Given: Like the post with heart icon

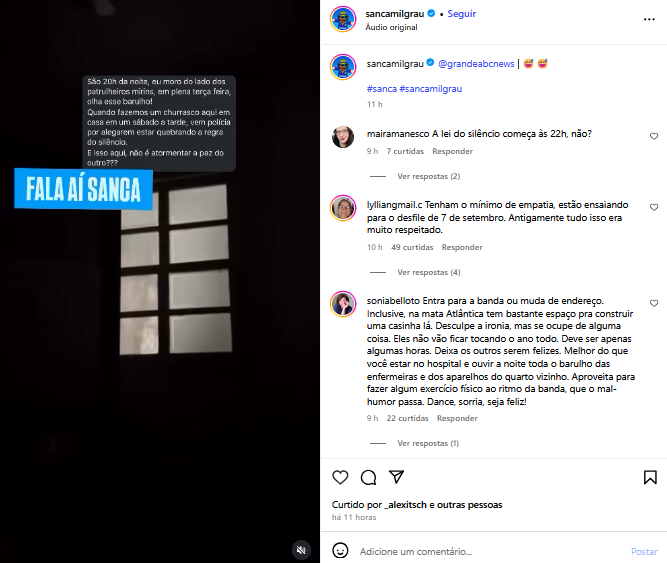Looking at the screenshot, I should click(340, 478).
